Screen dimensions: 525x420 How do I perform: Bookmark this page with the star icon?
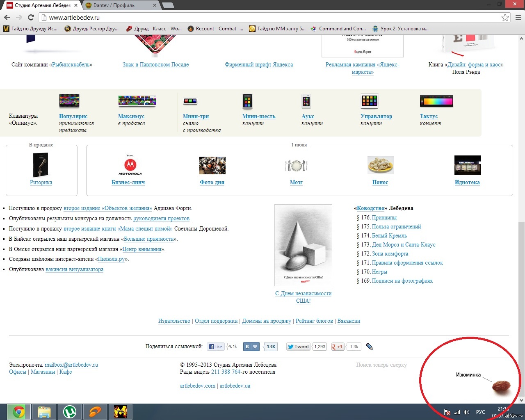click(505, 17)
